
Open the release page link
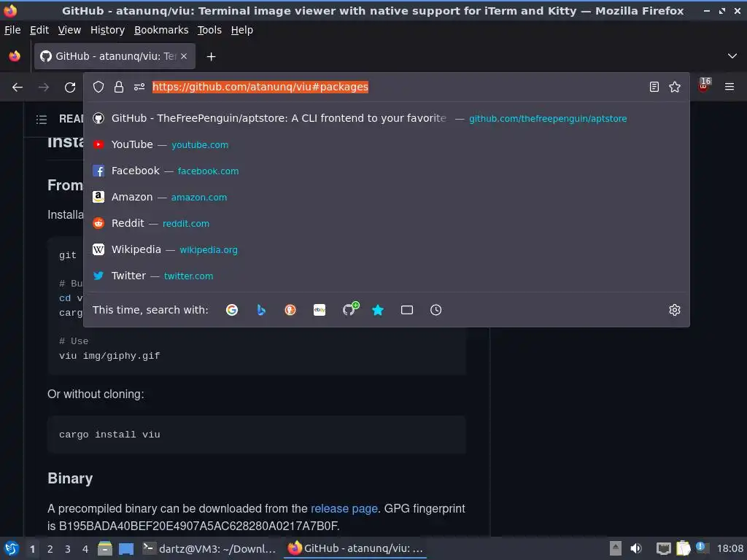[344, 508]
